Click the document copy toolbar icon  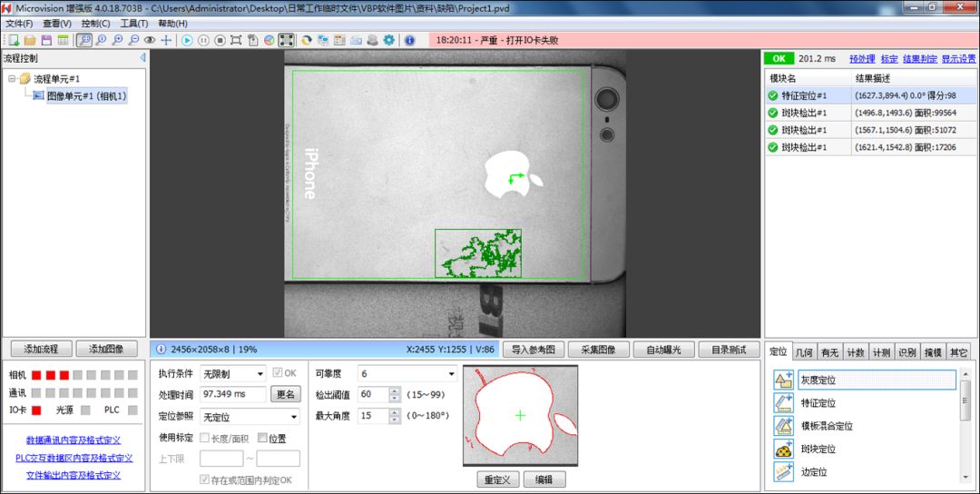pyautogui.click(x=253, y=40)
